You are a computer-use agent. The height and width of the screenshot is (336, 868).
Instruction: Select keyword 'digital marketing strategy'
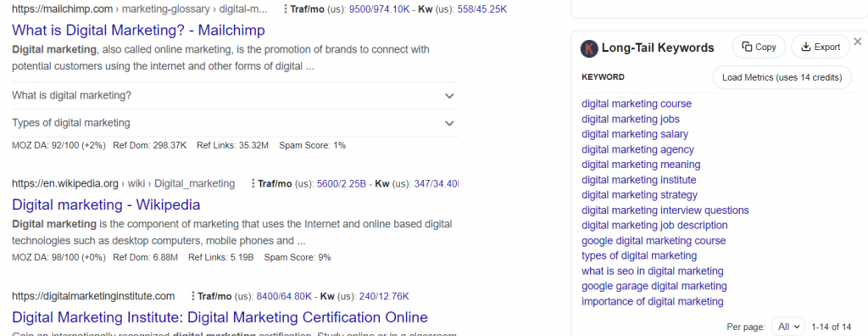[x=639, y=195]
